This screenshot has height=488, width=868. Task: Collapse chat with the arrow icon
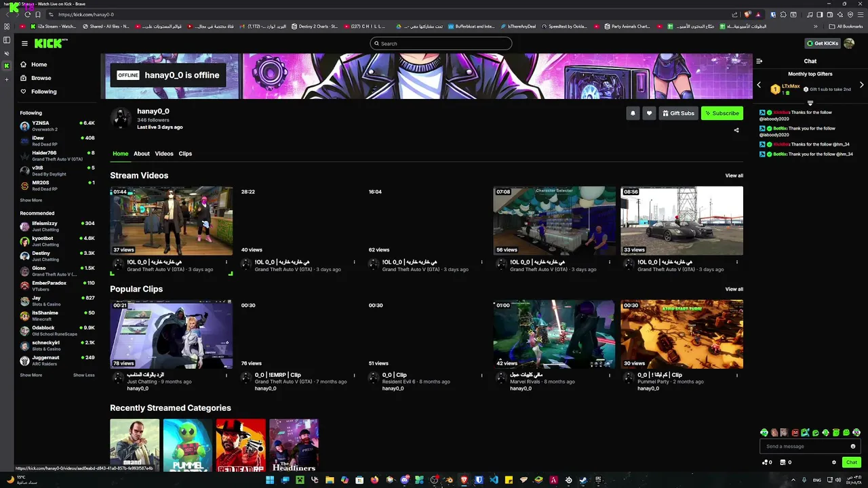coord(759,61)
